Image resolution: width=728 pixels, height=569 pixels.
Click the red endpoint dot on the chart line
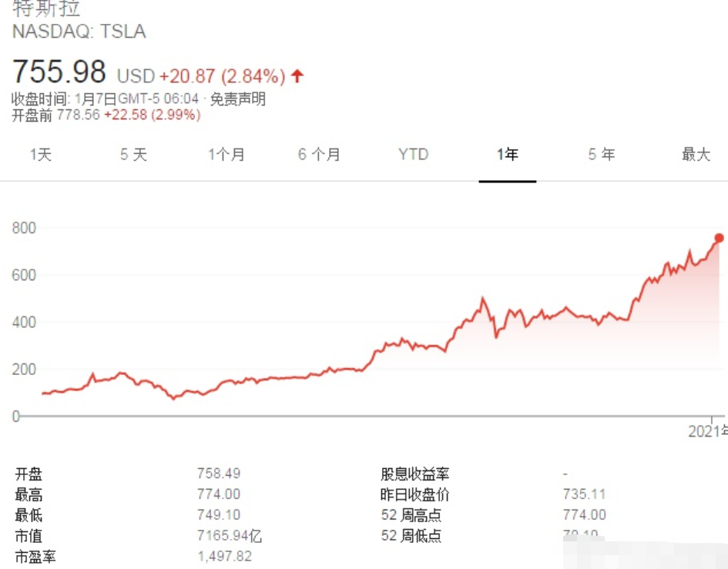[720, 238]
